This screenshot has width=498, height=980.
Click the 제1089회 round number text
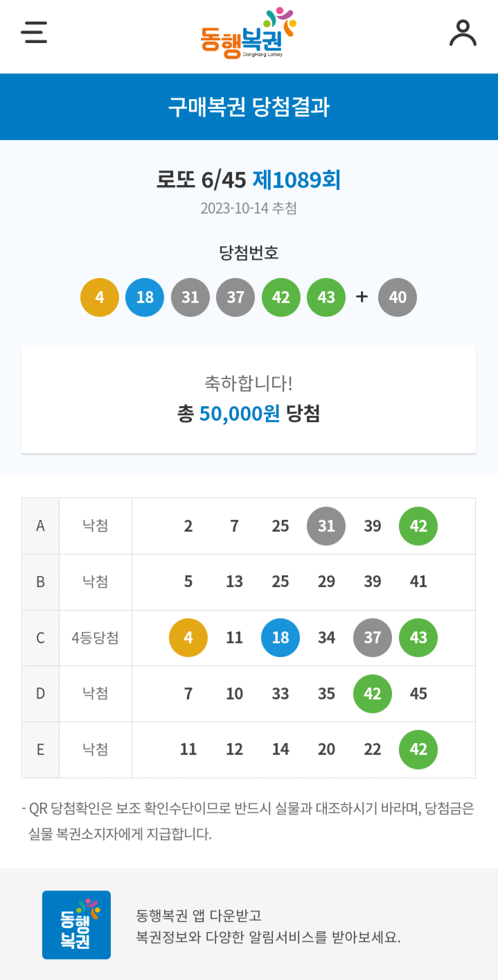coord(296,180)
